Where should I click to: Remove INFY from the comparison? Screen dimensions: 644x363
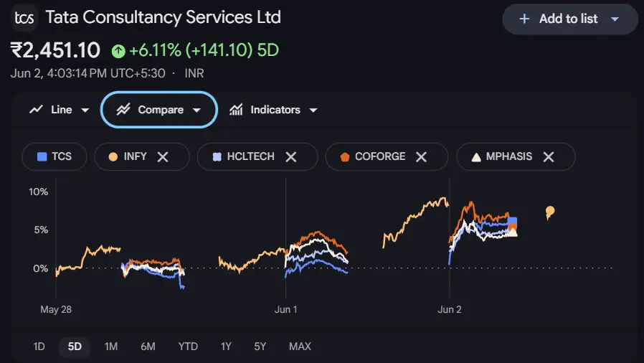pyautogui.click(x=163, y=156)
